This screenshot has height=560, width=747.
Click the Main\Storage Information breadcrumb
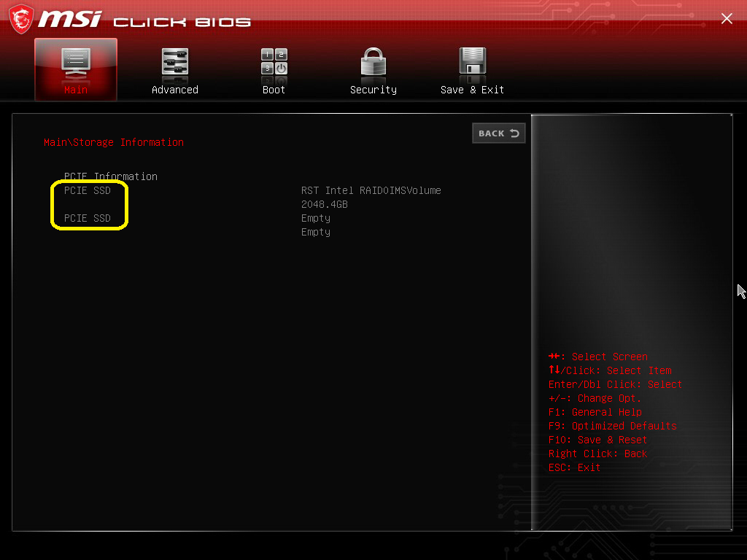pyautogui.click(x=114, y=142)
